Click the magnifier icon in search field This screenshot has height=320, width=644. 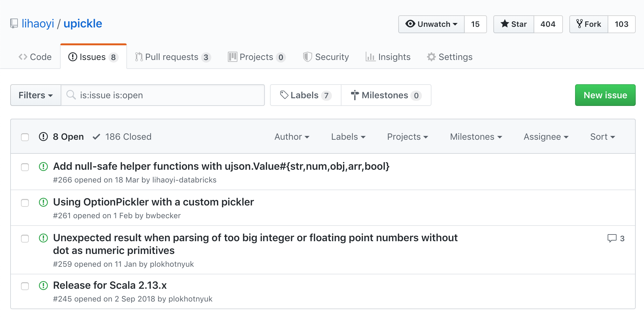(71, 95)
